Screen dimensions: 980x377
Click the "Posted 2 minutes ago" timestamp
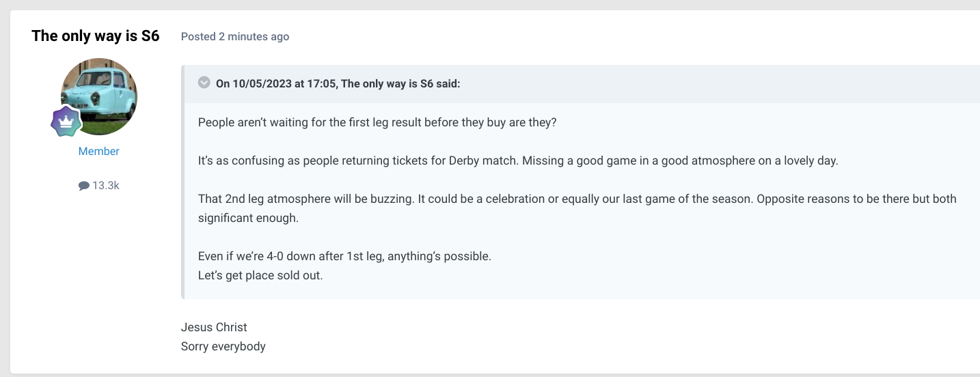tap(235, 37)
